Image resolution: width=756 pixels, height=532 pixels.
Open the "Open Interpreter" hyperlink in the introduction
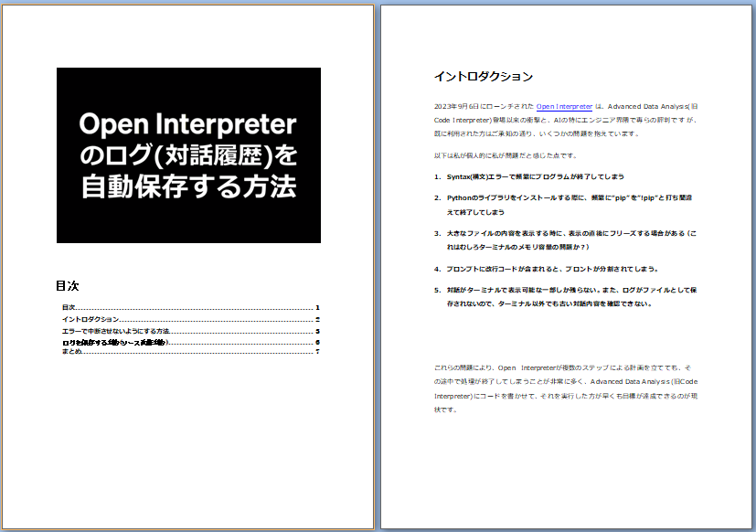(x=564, y=107)
